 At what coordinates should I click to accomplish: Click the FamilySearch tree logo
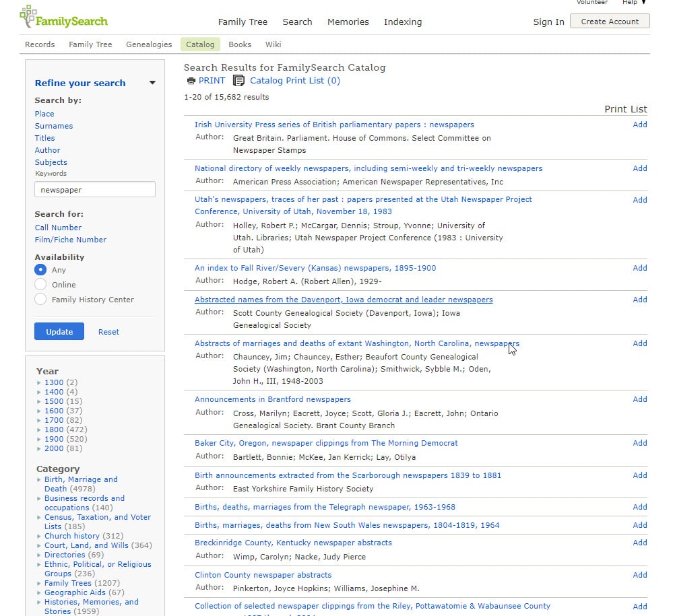coord(63,17)
